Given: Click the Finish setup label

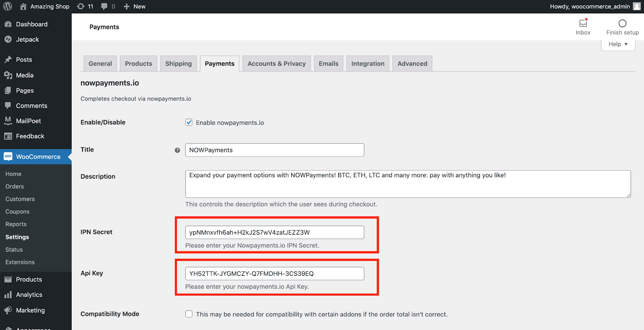Looking at the screenshot, I should click(x=622, y=33).
